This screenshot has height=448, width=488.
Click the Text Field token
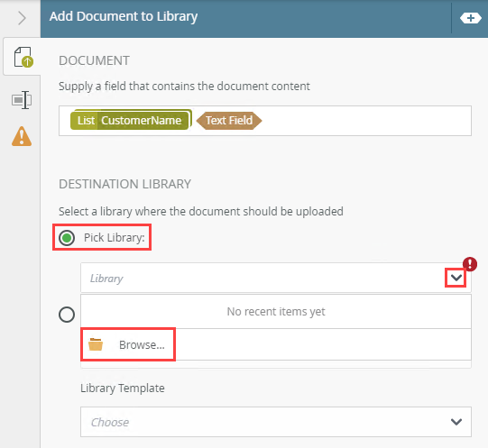coord(229,121)
